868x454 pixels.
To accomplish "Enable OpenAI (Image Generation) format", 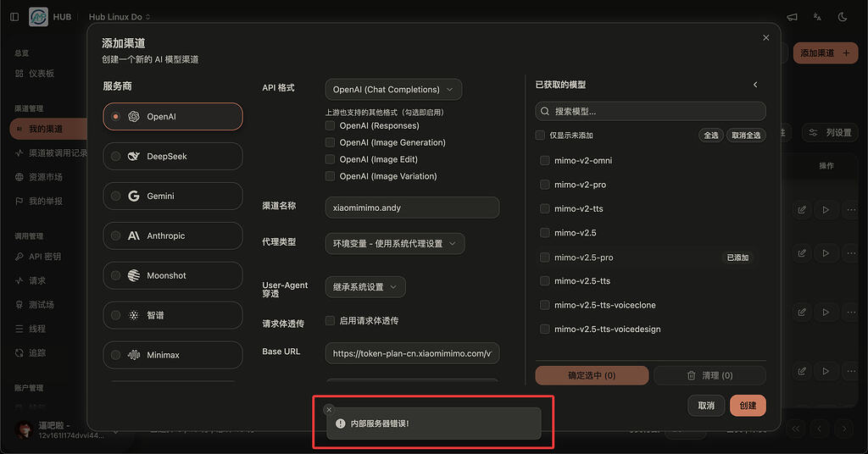I will [x=330, y=142].
